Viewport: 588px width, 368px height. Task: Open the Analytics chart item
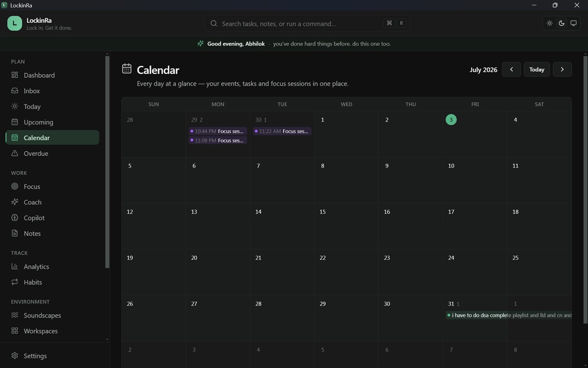52,267
